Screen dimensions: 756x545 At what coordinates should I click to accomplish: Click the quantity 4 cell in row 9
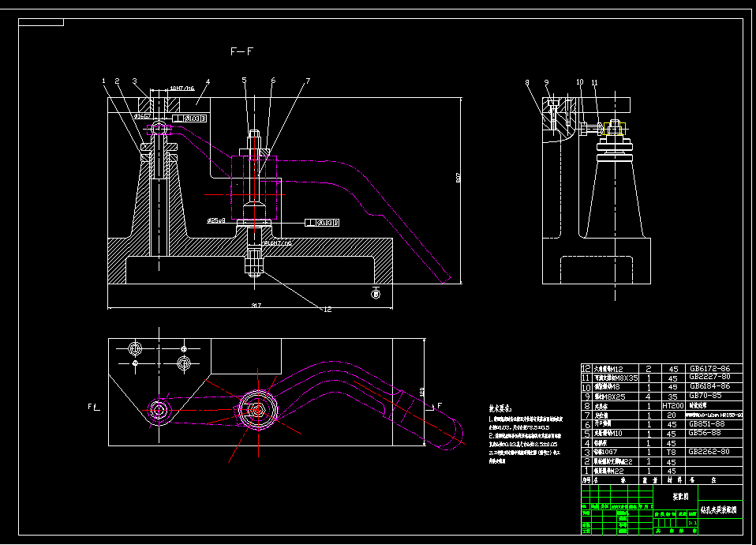click(x=649, y=397)
